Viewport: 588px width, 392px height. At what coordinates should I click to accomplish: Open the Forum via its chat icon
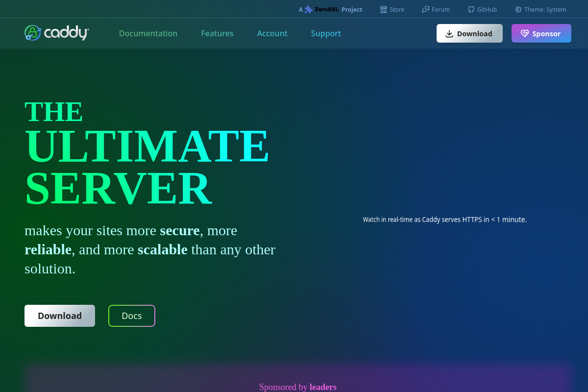(426, 9)
